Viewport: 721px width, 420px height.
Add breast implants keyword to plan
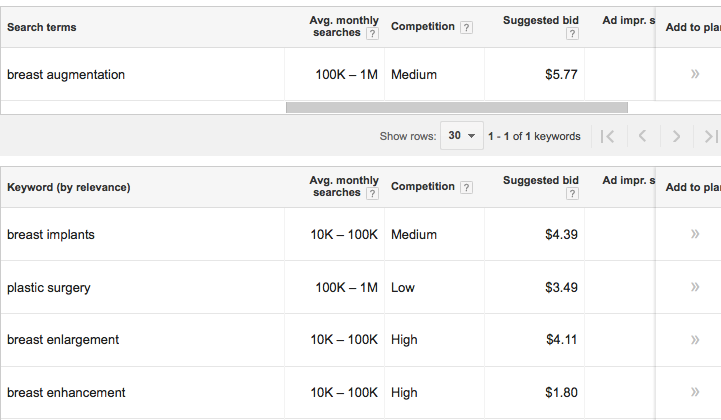pyautogui.click(x=695, y=234)
